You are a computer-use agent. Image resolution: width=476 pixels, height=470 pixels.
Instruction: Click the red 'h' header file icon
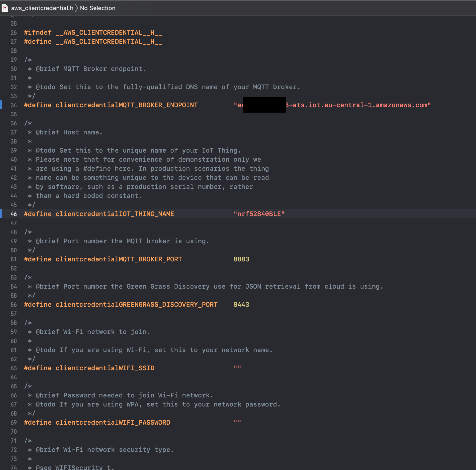[5, 8]
